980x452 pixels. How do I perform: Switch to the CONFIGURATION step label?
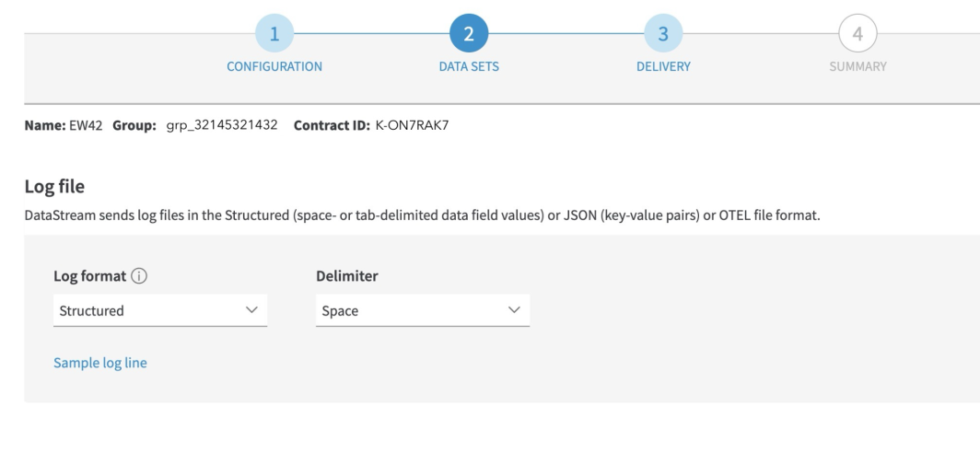[275, 66]
